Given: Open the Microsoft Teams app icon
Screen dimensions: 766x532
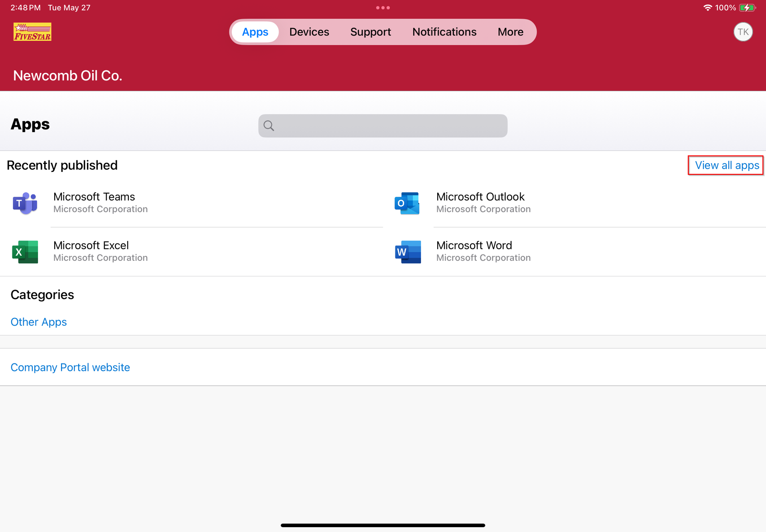Looking at the screenshot, I should [25, 203].
